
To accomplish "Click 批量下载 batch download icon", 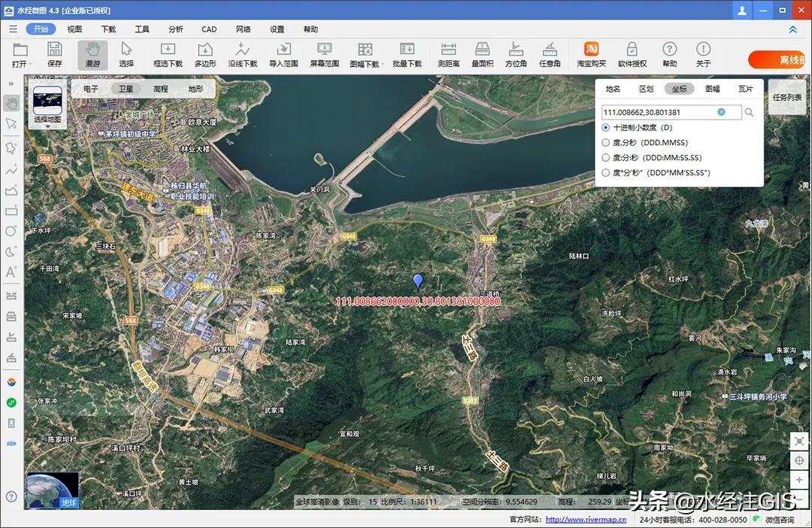I will click(407, 50).
